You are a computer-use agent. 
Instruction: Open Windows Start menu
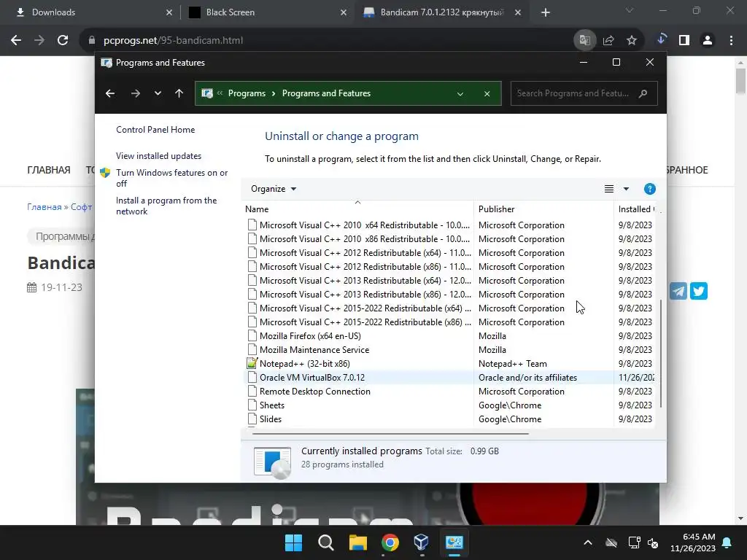[x=293, y=542]
